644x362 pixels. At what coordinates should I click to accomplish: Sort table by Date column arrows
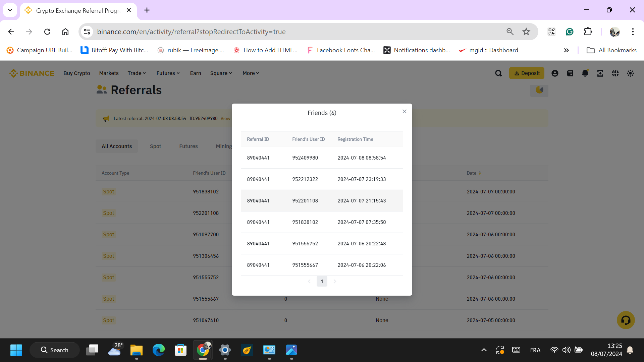[480, 173]
